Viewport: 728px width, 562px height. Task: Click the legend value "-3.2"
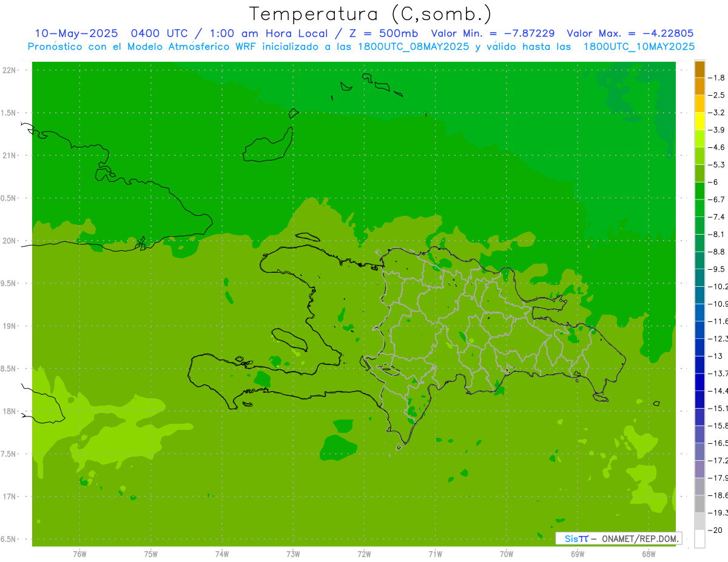click(716, 113)
